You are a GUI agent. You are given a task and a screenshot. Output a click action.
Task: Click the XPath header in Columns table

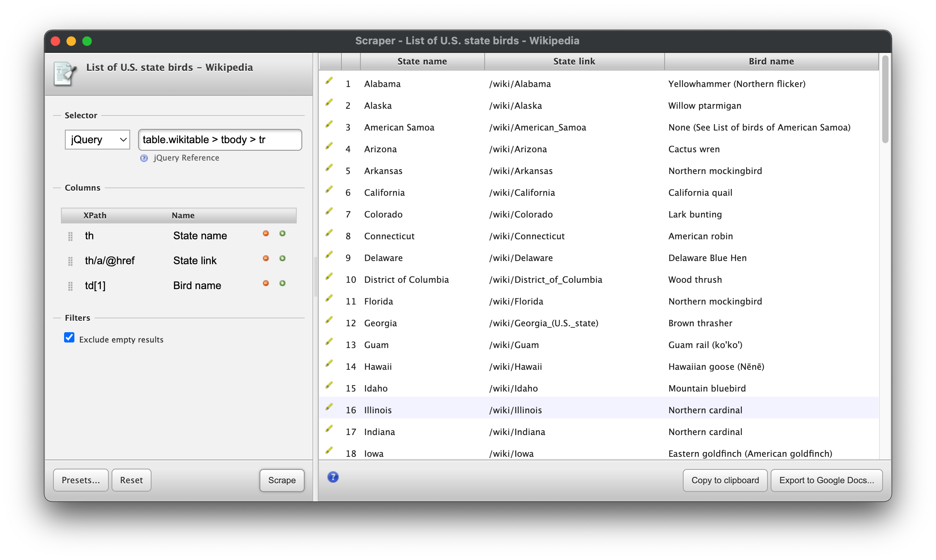(95, 216)
